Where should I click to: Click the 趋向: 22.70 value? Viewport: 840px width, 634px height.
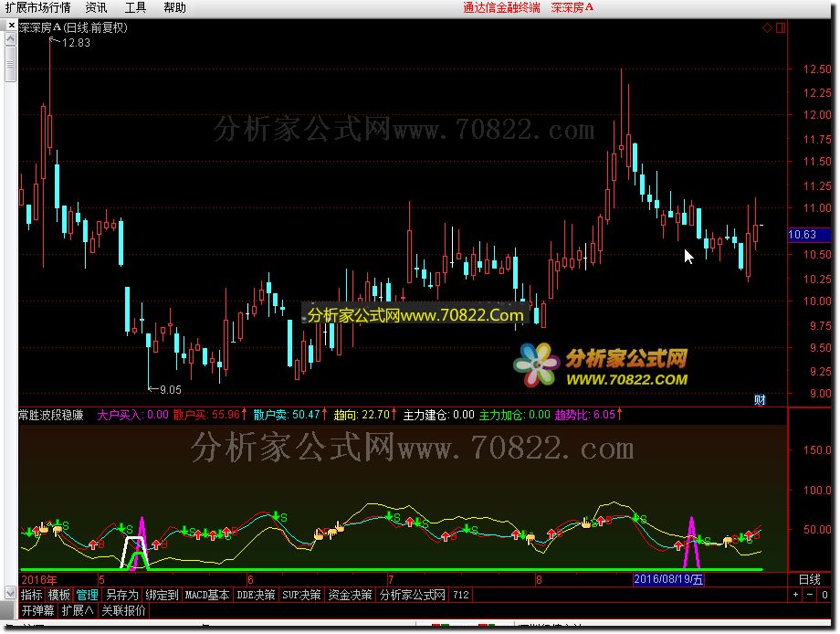pyautogui.click(x=365, y=415)
